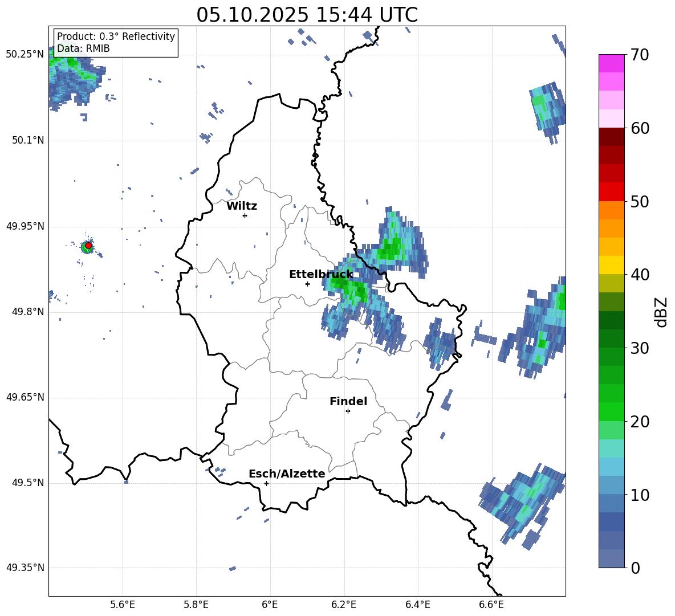Click the 5.6°E longitude label

click(x=122, y=605)
